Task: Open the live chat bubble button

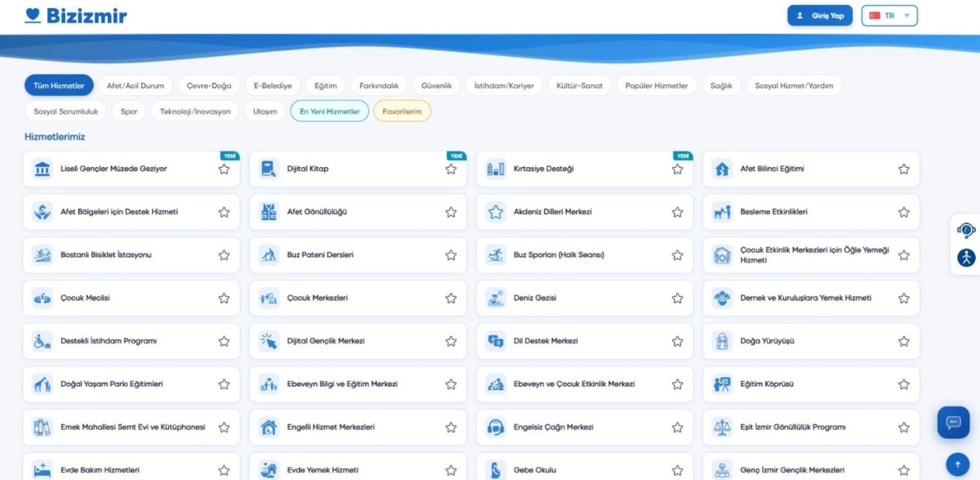Action: (x=954, y=422)
